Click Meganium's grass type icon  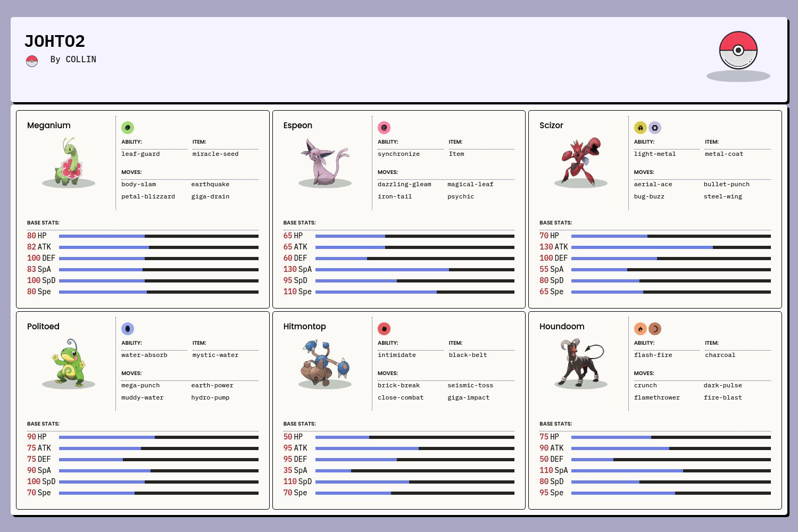(x=128, y=128)
